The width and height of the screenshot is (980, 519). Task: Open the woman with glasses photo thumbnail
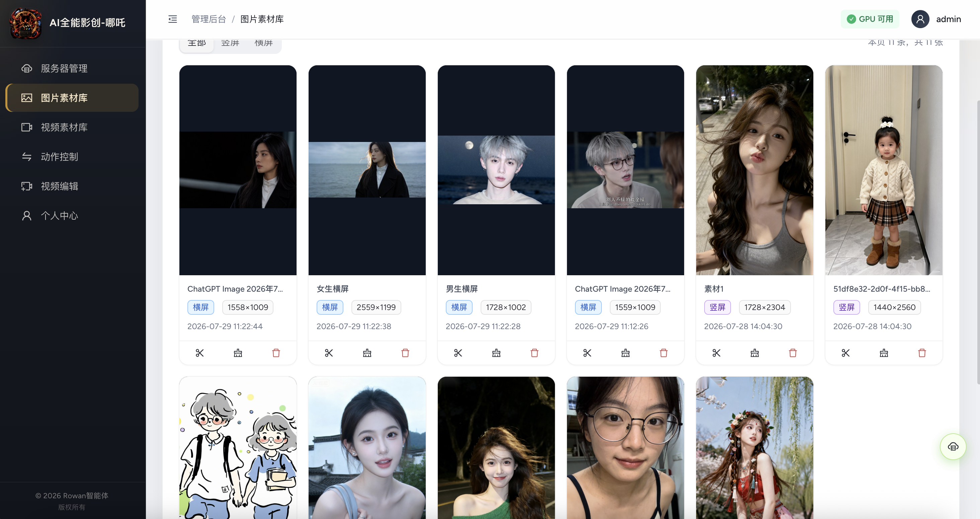pyautogui.click(x=626, y=448)
